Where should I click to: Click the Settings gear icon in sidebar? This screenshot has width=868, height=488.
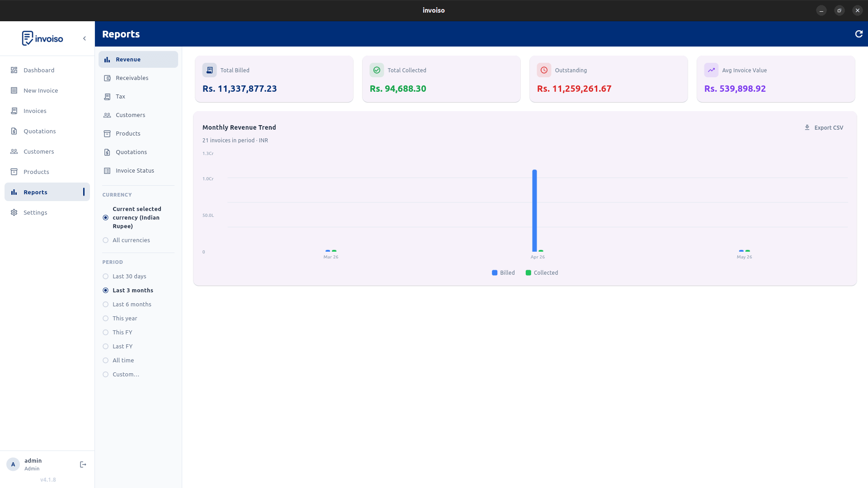[x=14, y=212]
